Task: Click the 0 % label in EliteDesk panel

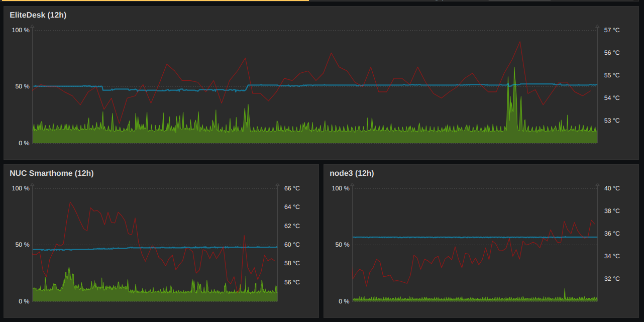Action: (24, 143)
